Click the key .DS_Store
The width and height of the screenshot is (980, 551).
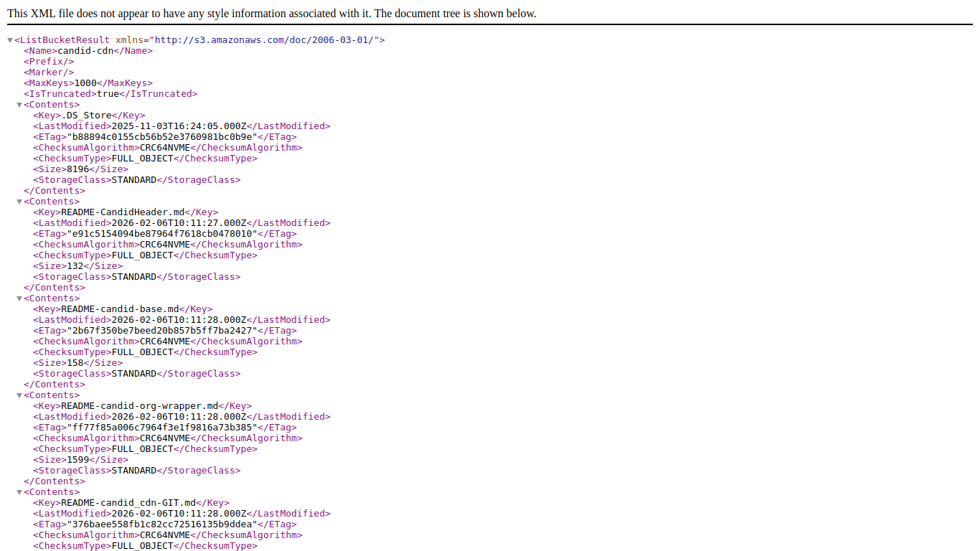pos(86,116)
